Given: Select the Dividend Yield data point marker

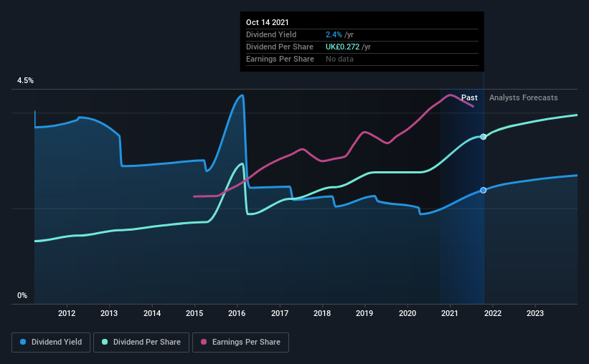Looking at the screenshot, I should pos(484,191).
